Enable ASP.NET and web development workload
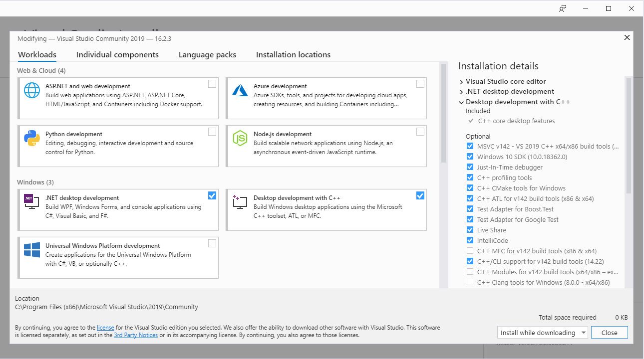This screenshot has height=359, width=644. tap(212, 84)
